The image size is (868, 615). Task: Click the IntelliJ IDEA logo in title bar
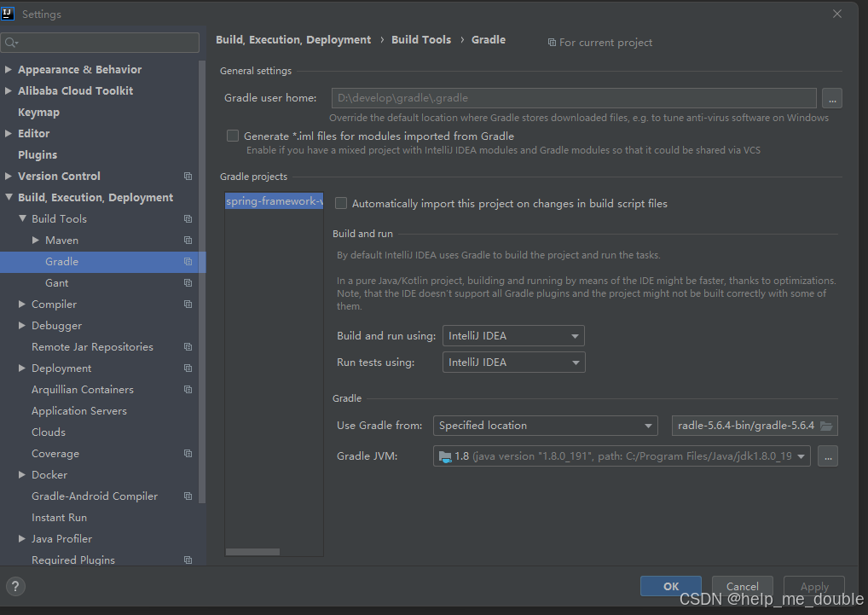pyautogui.click(x=7, y=14)
